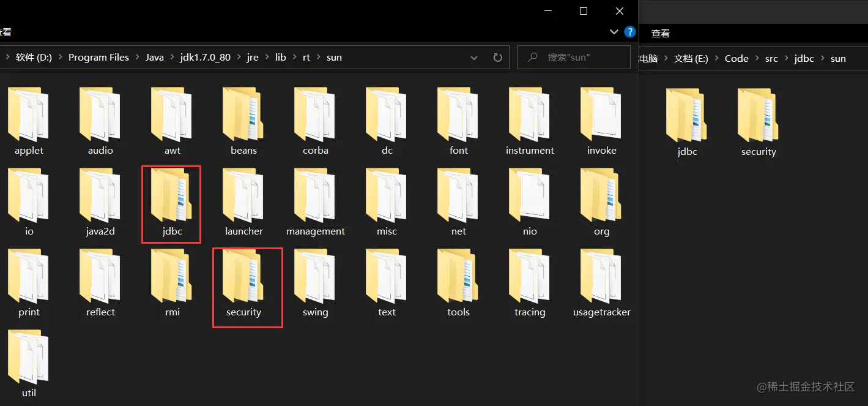Viewport: 868px width, 406px height.
Task: Open the audio folder
Action: point(100,121)
